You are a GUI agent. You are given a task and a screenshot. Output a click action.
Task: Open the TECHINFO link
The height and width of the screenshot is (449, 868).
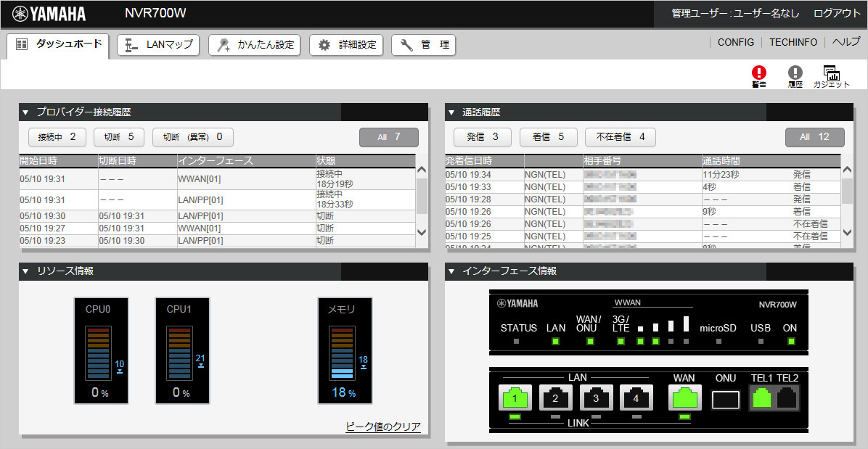[x=793, y=43]
